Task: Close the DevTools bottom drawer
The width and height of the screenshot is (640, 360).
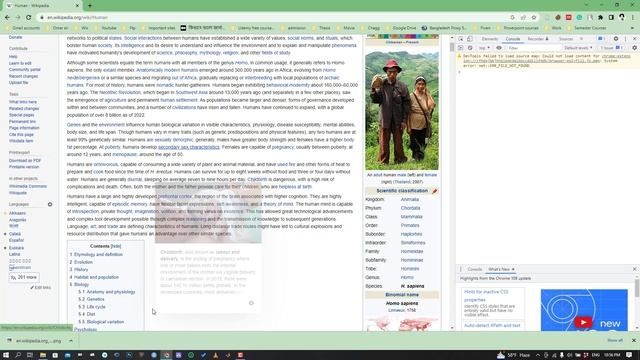Action: [x=634, y=269]
